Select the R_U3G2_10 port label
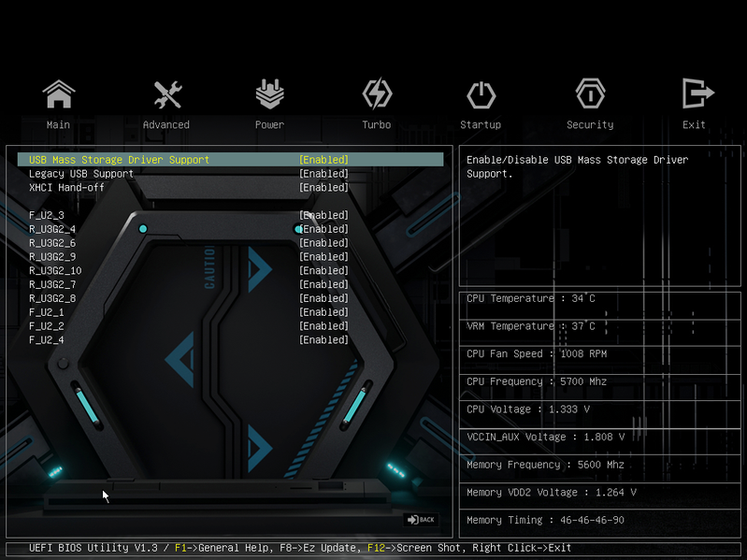 [x=55, y=270]
